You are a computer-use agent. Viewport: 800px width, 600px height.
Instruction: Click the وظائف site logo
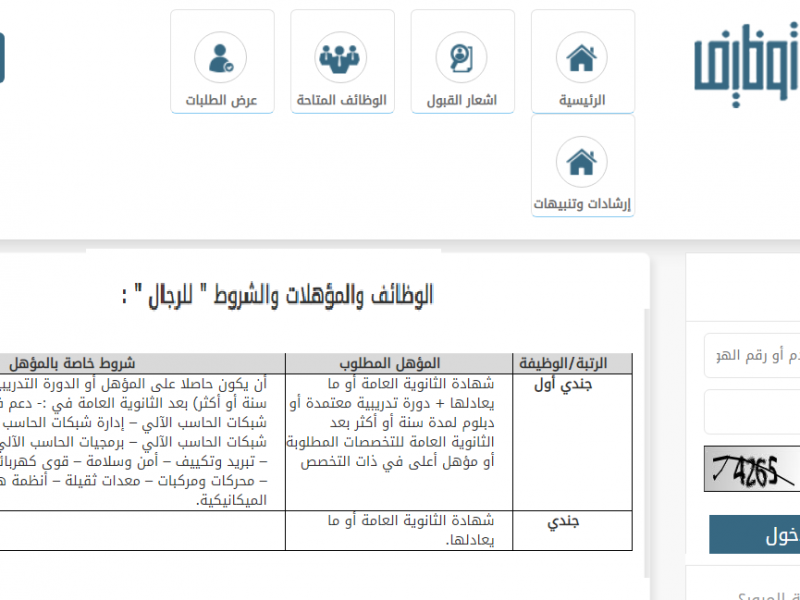pos(747,65)
